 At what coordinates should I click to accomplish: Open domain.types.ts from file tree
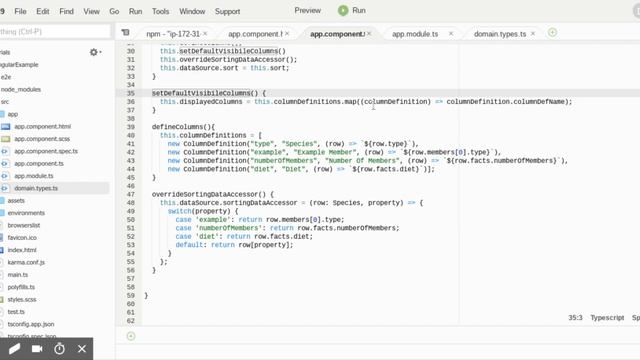(x=36, y=188)
